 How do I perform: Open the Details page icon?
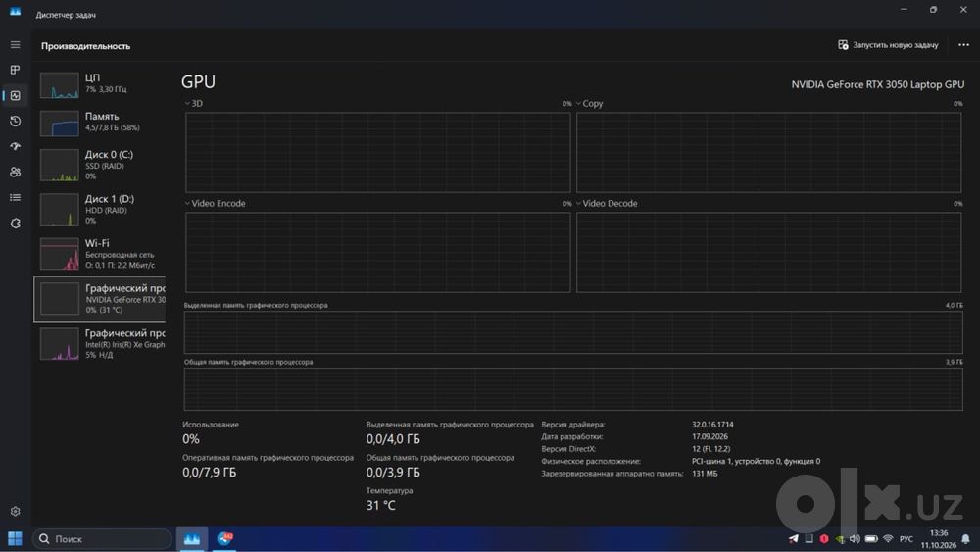pyautogui.click(x=15, y=197)
